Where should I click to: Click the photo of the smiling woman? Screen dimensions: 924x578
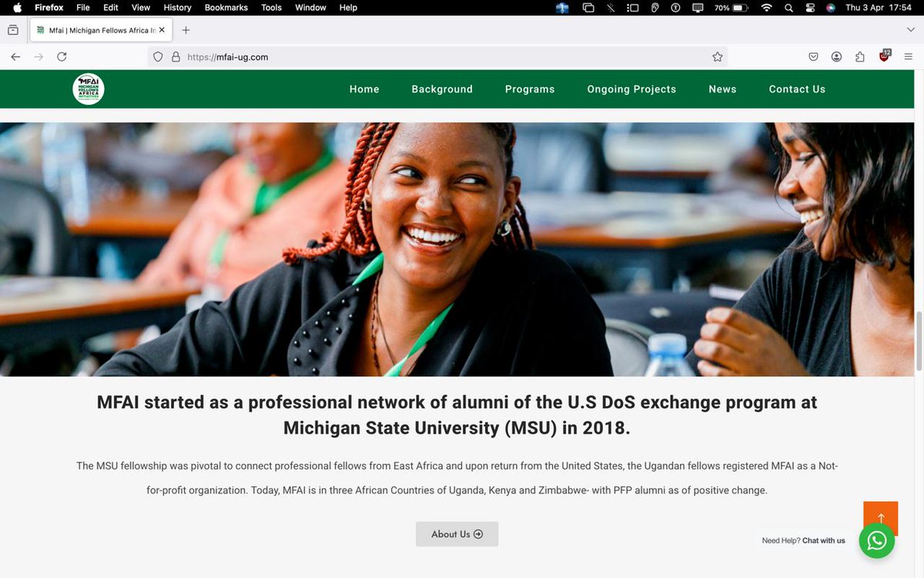point(457,249)
